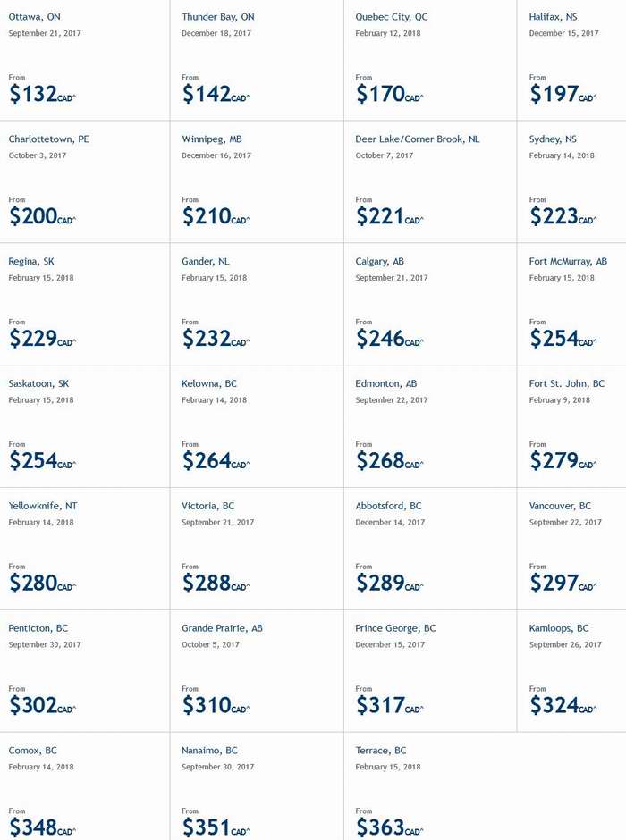This screenshot has height=840, width=626.
Task: Click the Vancouver, BC $297 fare
Action: pos(563,583)
